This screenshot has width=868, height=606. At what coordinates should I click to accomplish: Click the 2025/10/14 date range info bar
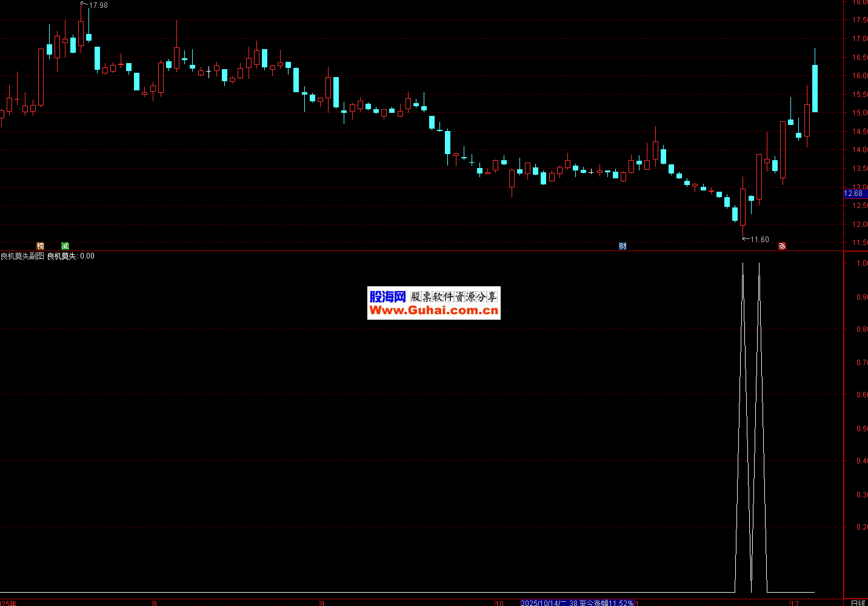coord(577,603)
